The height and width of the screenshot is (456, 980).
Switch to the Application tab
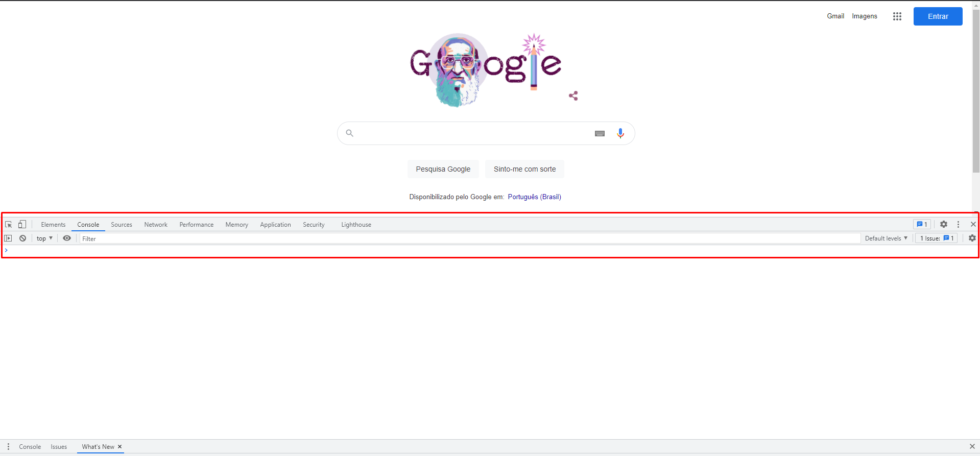coord(275,224)
